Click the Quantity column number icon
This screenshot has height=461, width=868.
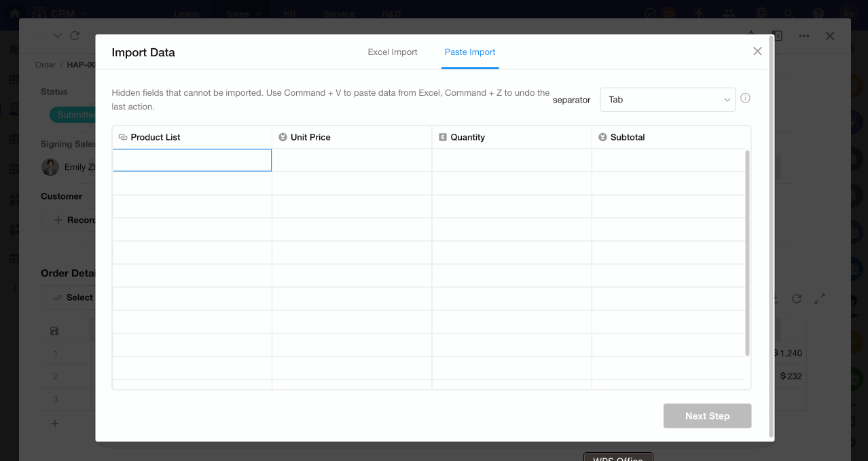443,137
